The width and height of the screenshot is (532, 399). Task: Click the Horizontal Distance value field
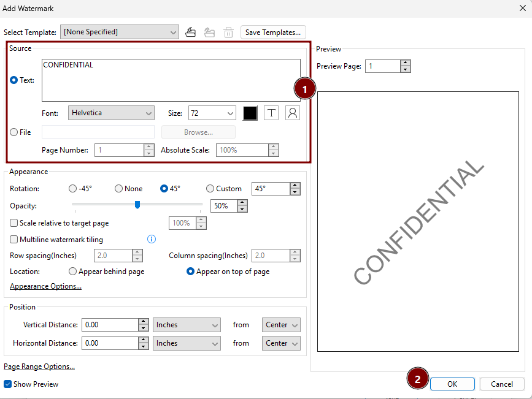coord(110,343)
